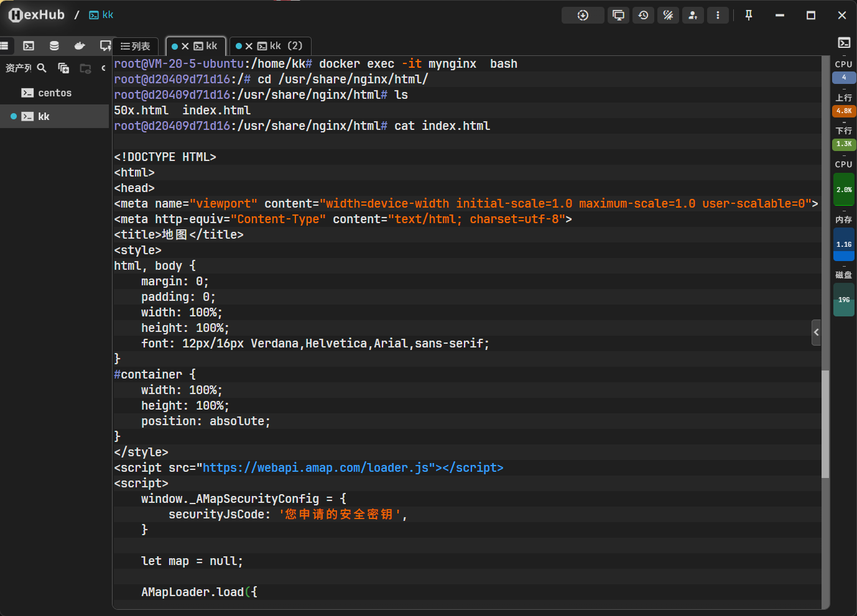This screenshot has height=616, width=857.
Task: Switch to the 列表 tab
Action: click(136, 46)
